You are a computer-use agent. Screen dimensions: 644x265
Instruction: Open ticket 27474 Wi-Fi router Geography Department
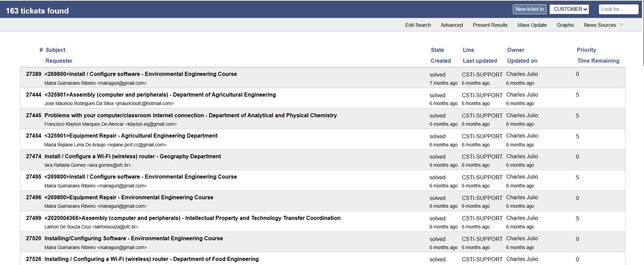(x=132, y=156)
